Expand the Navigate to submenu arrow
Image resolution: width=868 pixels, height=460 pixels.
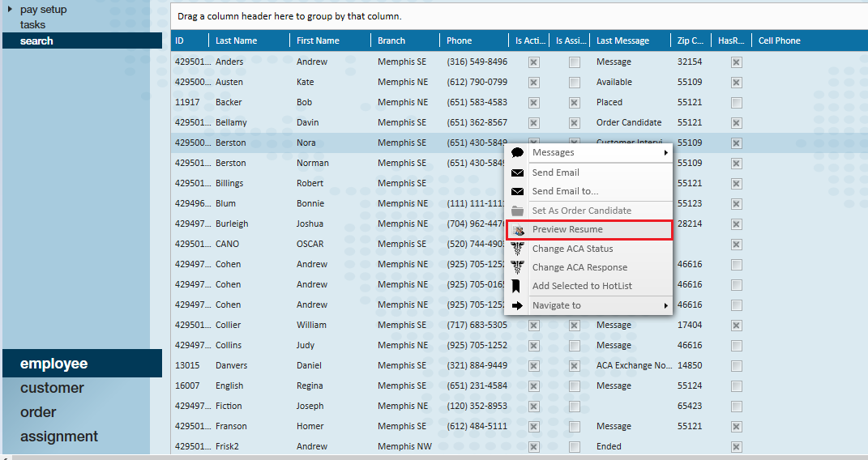pyautogui.click(x=666, y=305)
